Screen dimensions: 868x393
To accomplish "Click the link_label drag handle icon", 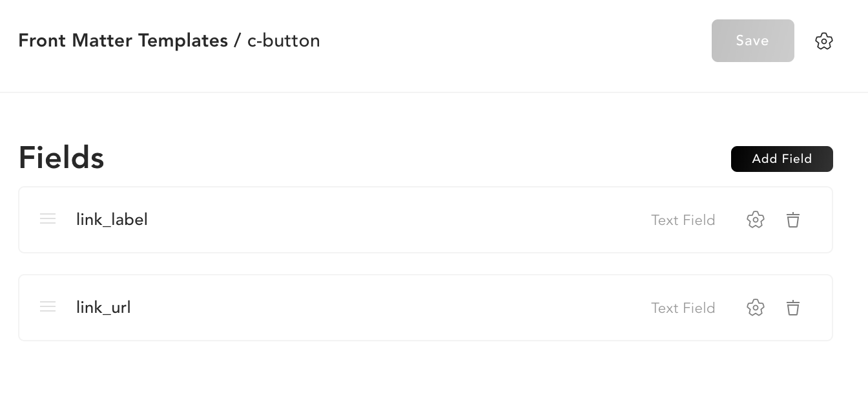I will point(48,219).
